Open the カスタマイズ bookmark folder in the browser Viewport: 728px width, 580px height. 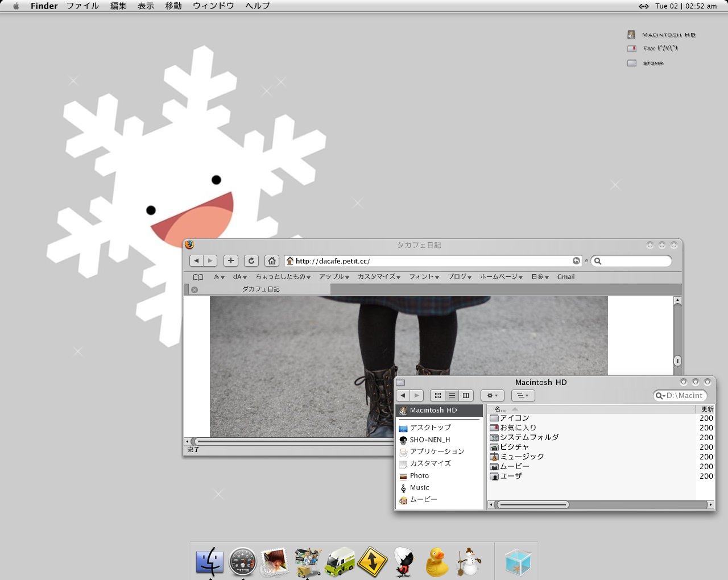(379, 277)
